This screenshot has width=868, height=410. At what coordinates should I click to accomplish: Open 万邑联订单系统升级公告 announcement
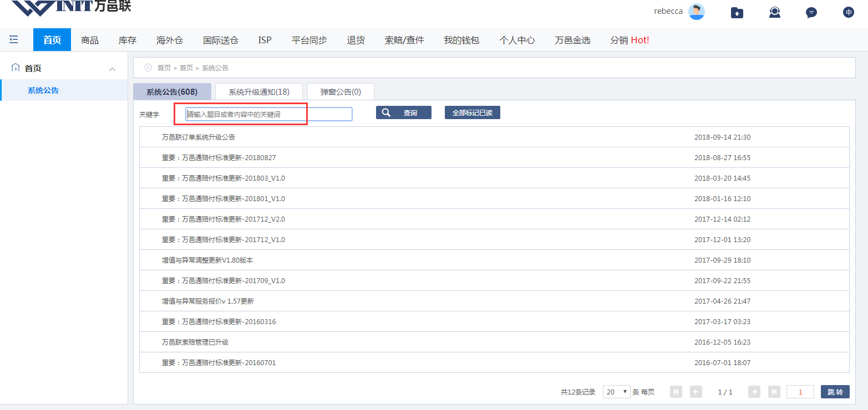tap(199, 137)
